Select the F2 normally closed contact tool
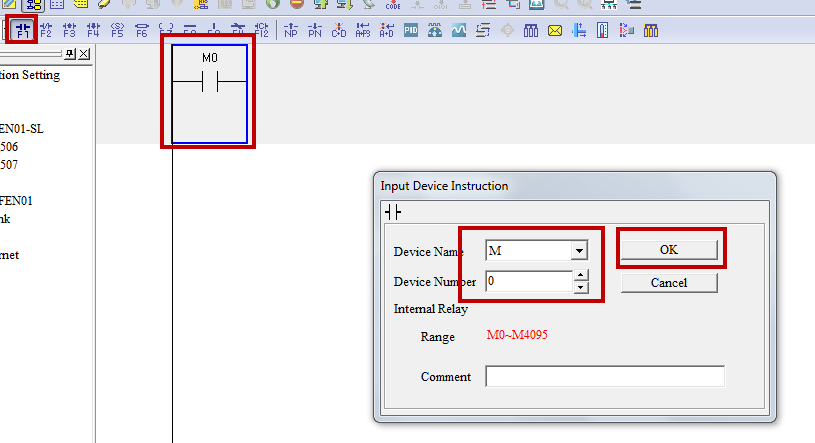Image resolution: width=815 pixels, height=443 pixels. [45, 30]
